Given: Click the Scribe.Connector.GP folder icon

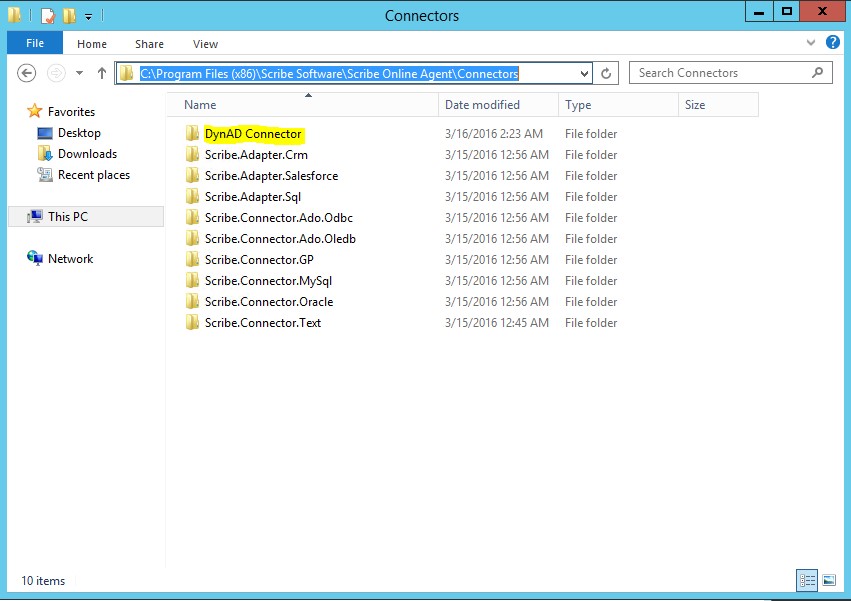Looking at the screenshot, I should pyautogui.click(x=192, y=259).
